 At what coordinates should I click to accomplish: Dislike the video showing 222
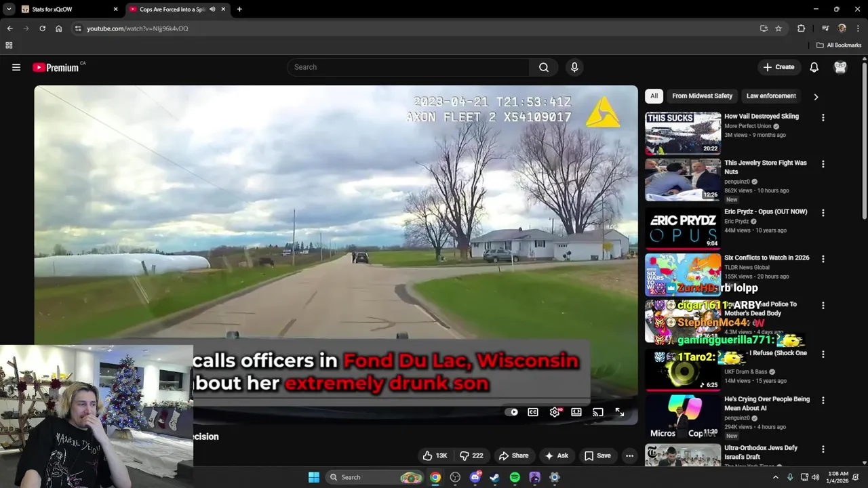471,455
